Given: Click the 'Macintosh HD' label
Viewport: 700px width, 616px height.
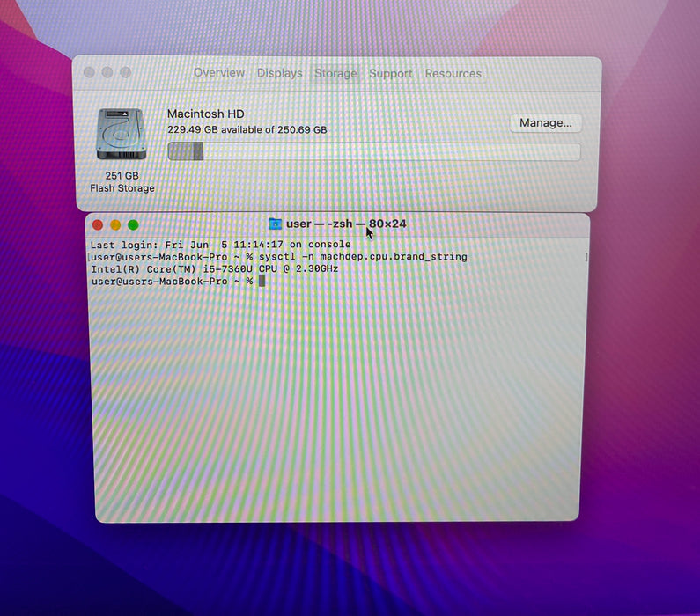Looking at the screenshot, I should (206, 114).
